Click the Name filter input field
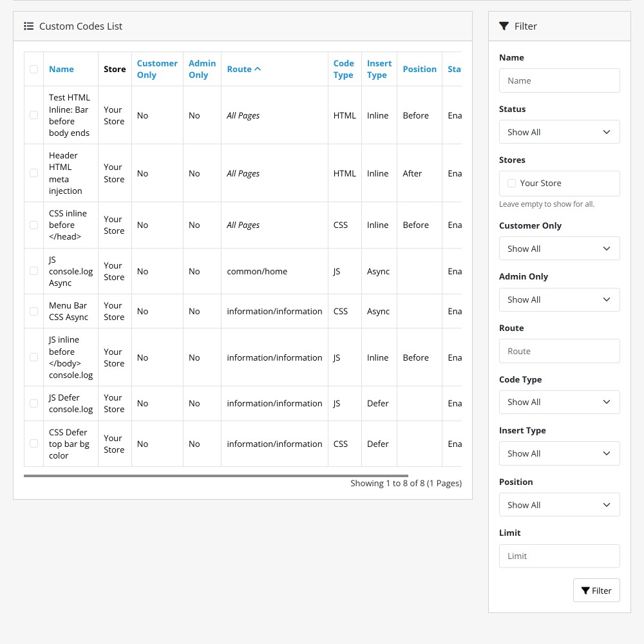Screen dimensions: 644x644 pos(559,80)
